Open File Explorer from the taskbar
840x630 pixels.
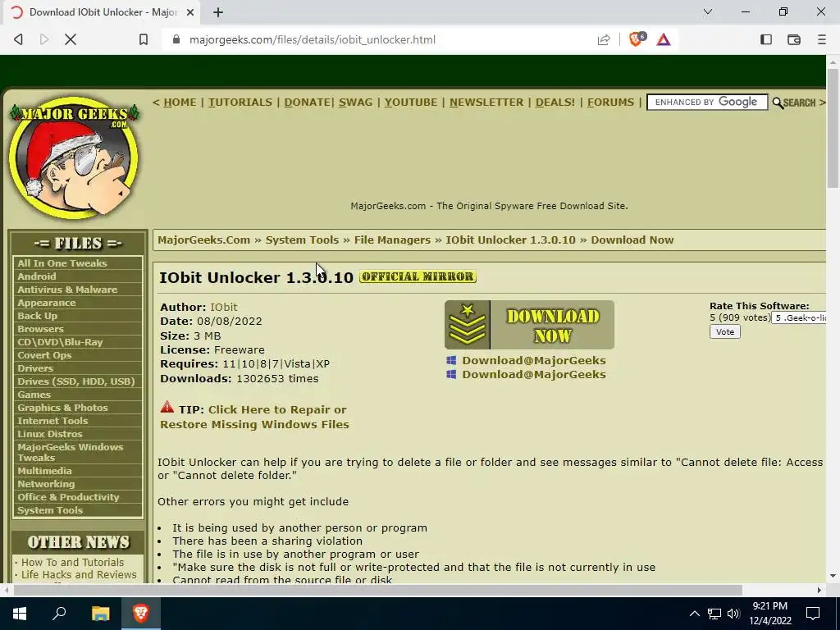coord(100,614)
